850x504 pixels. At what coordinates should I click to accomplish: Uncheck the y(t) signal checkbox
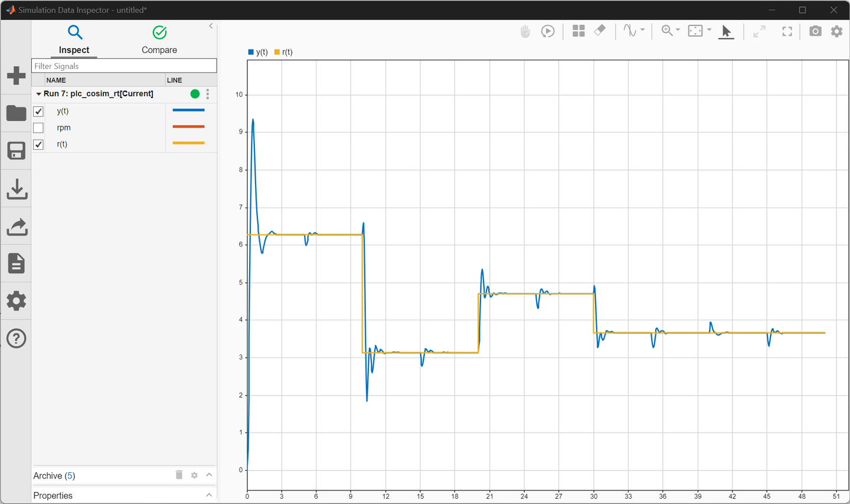click(38, 112)
